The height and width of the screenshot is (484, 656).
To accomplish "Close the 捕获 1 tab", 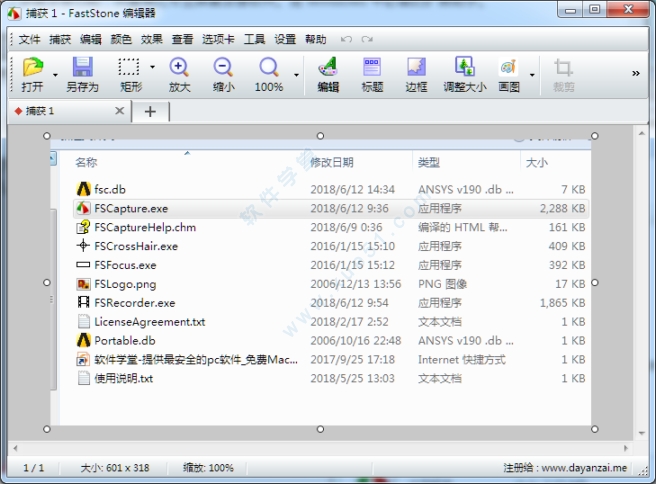I will tap(119, 111).
